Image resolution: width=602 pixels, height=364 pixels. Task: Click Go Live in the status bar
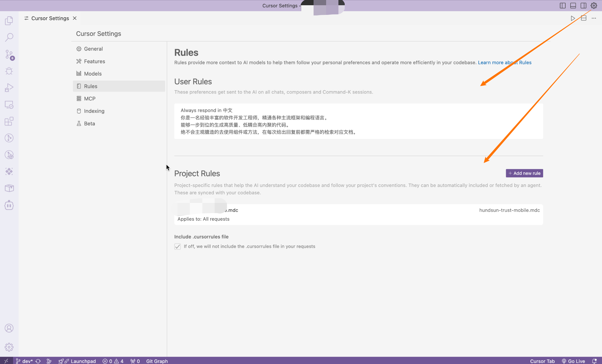pos(573,361)
